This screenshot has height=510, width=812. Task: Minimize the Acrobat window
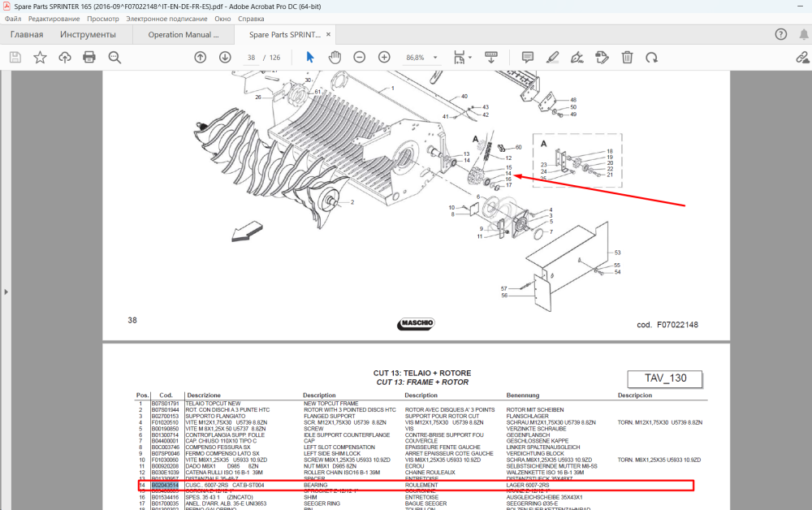pyautogui.click(x=800, y=6)
